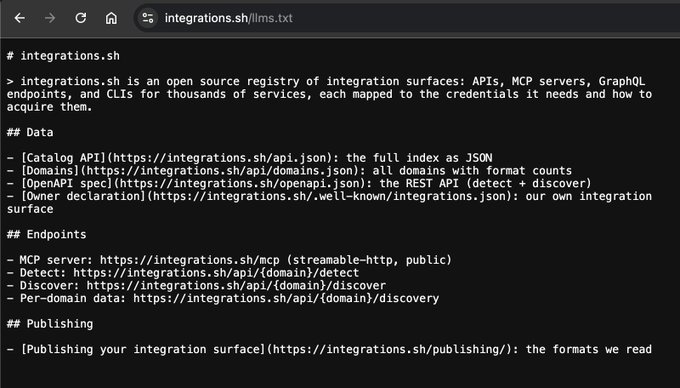Click the text 'acquire them.'
The height and width of the screenshot is (388, 680).
(x=49, y=107)
